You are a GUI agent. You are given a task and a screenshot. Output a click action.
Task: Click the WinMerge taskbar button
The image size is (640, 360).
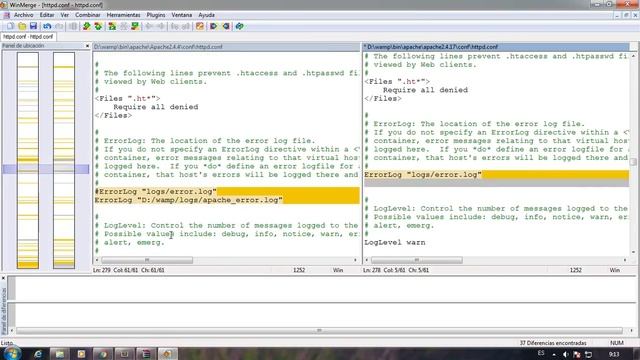[167, 354]
